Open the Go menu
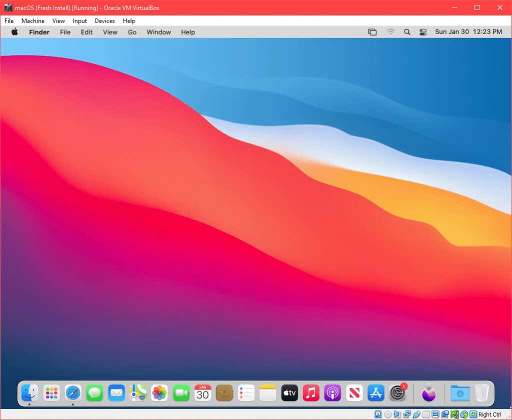This screenshot has width=512, height=420. (132, 32)
